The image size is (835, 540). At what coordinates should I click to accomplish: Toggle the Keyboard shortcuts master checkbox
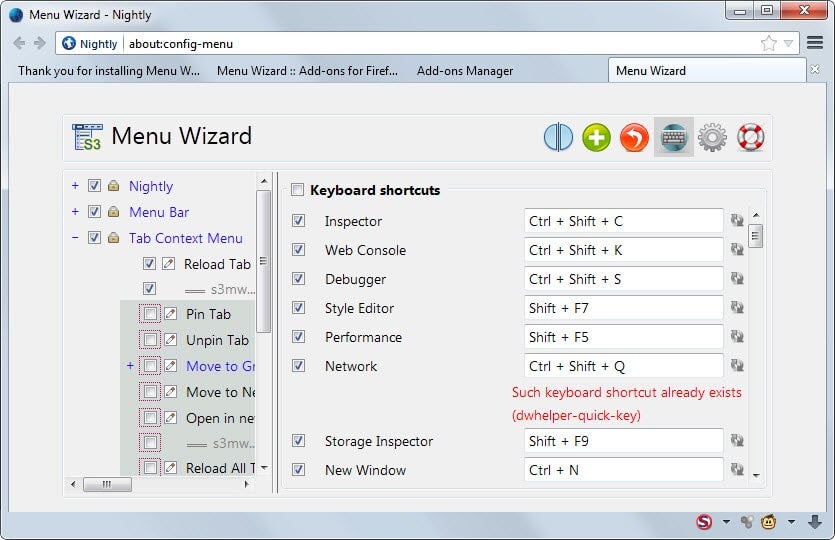[297, 190]
